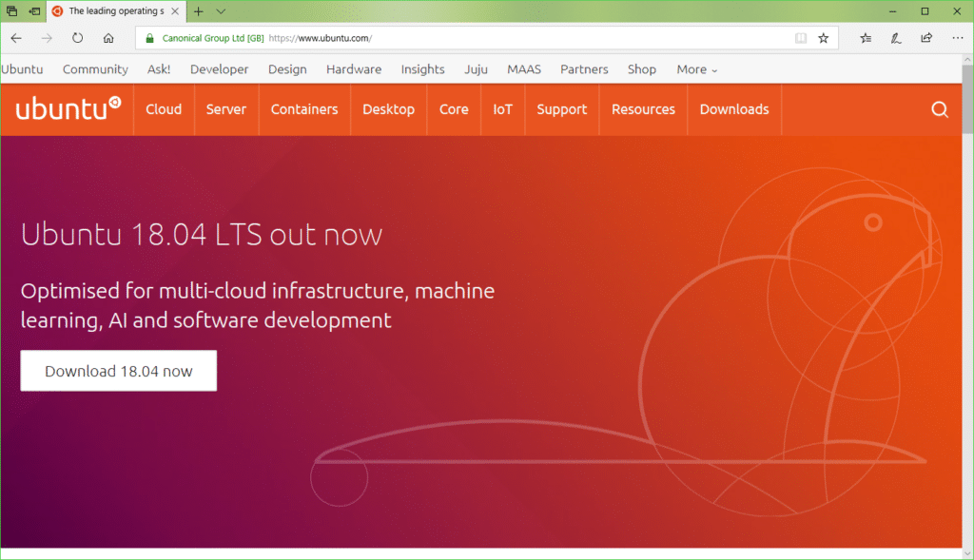This screenshot has width=974, height=560.
Task: Click the padlock security icon
Action: point(148,39)
